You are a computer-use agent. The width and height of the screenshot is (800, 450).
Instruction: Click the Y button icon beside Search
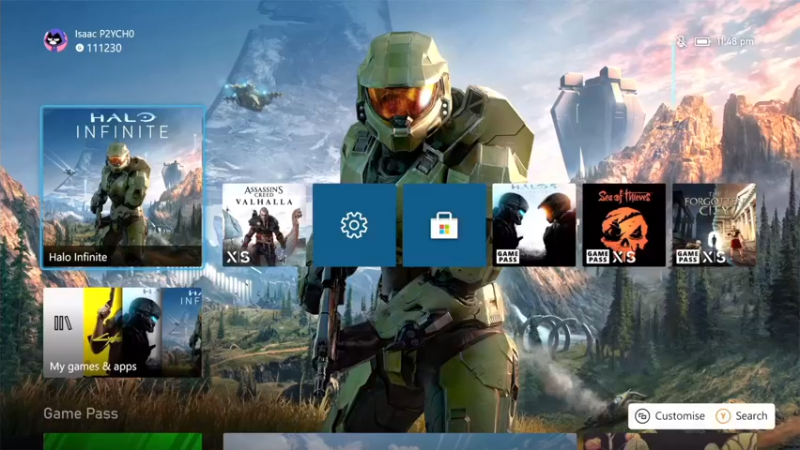(722, 416)
